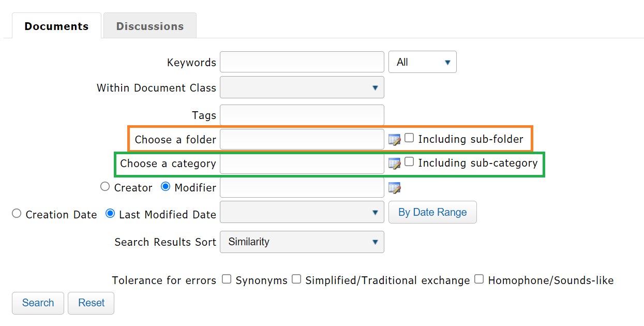Click the By Date Range button
The image size is (644, 326).
(432, 212)
